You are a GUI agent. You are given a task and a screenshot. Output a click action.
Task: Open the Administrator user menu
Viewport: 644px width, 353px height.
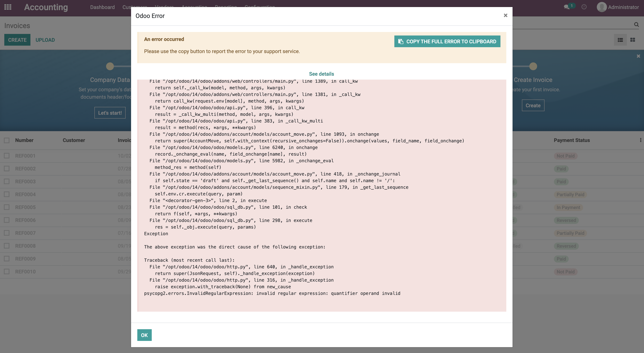pyautogui.click(x=617, y=7)
